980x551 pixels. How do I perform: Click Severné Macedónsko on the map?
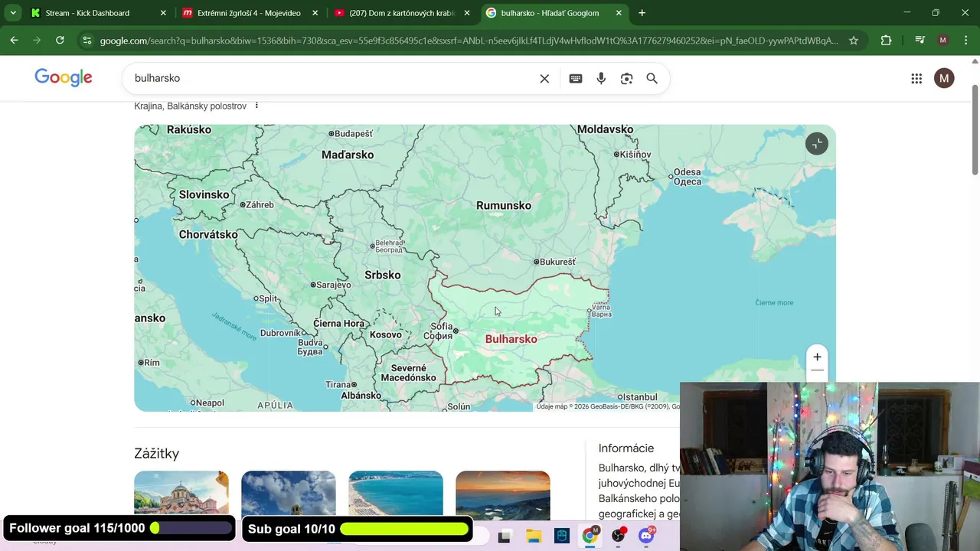(409, 373)
